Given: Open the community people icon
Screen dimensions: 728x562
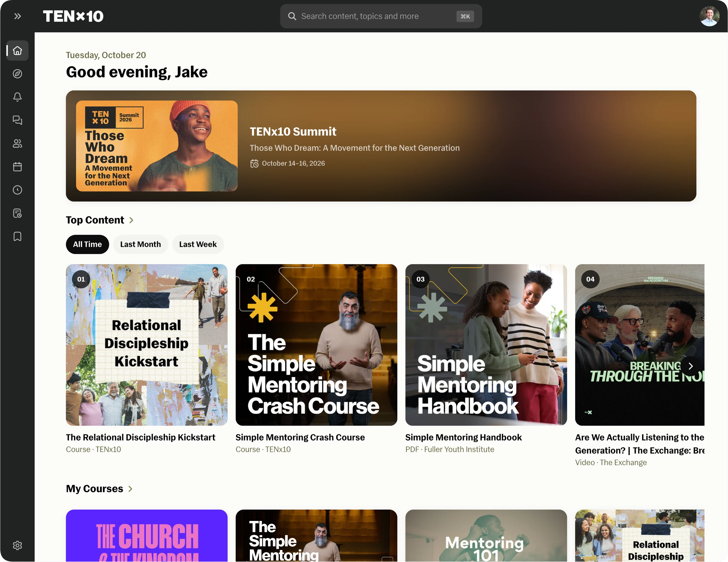Looking at the screenshot, I should coord(17,144).
